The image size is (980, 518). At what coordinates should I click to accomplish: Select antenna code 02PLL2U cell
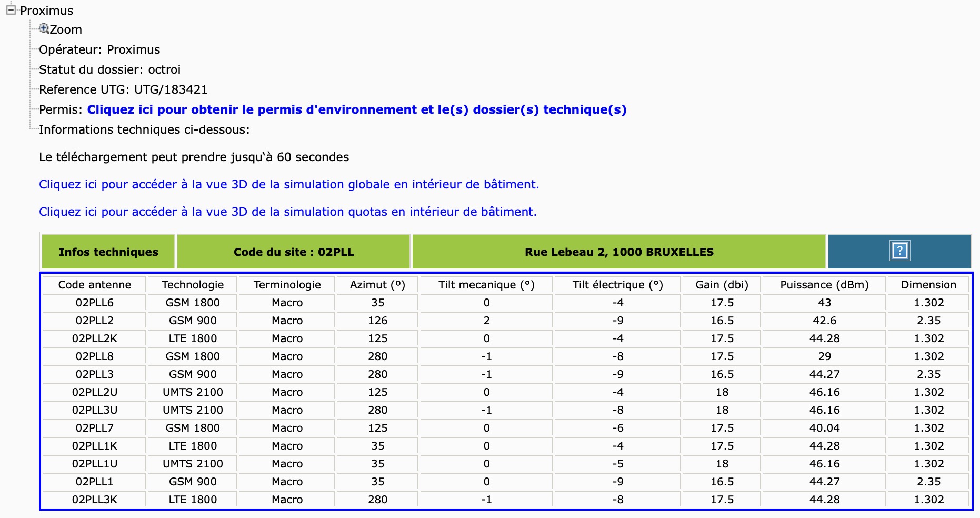pyautogui.click(x=95, y=392)
